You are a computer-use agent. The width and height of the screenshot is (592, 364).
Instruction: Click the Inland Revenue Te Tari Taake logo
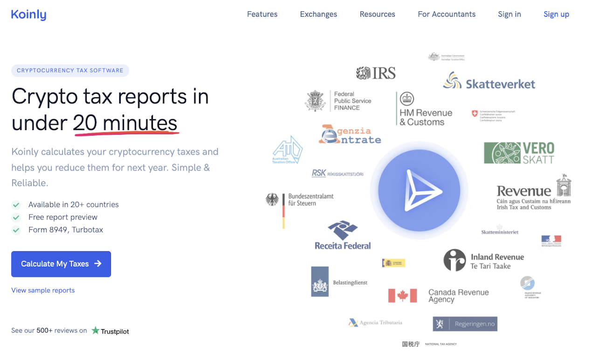483,261
